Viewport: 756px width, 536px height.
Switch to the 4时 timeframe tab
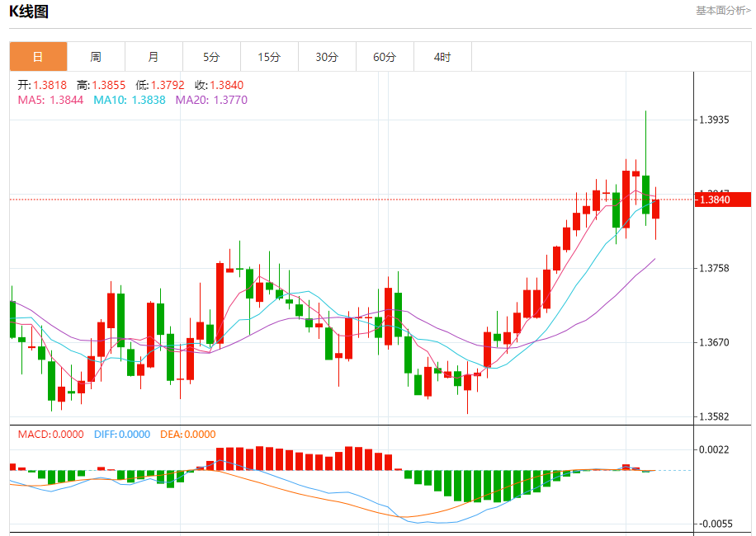pyautogui.click(x=442, y=57)
